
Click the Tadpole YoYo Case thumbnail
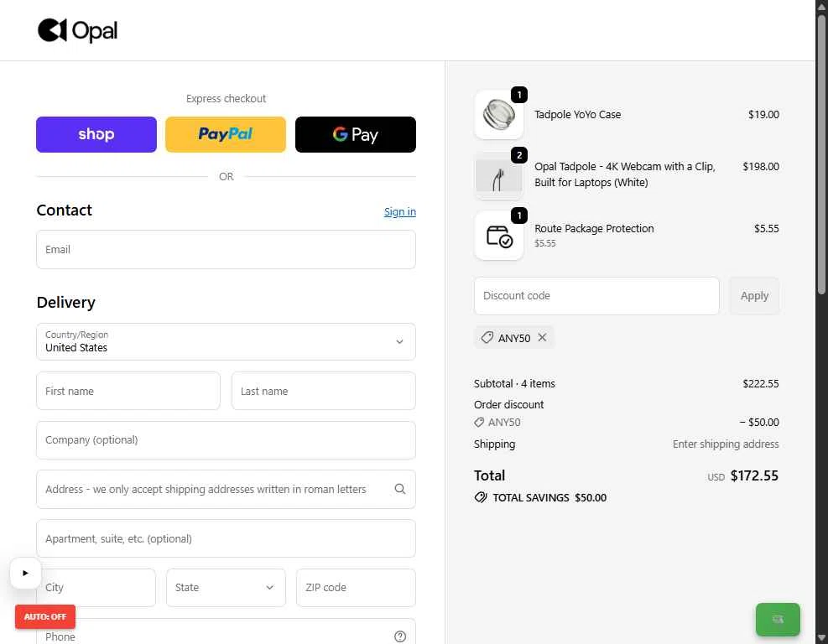(x=499, y=115)
